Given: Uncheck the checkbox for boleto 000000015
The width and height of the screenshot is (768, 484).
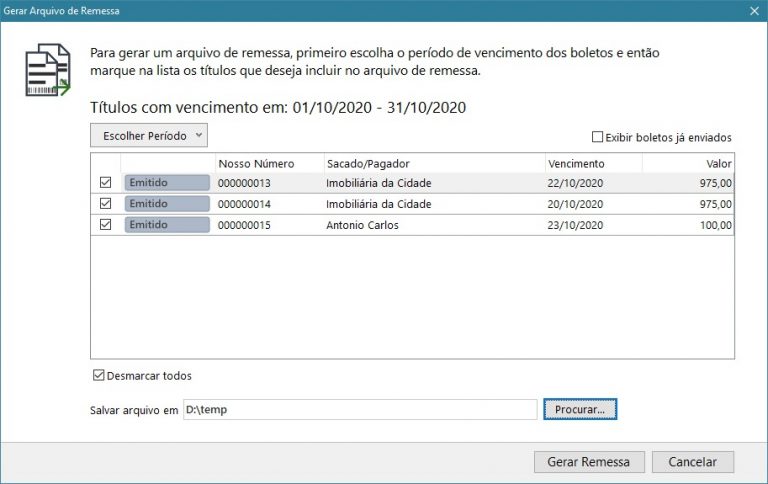Looking at the screenshot, I should 106,225.
